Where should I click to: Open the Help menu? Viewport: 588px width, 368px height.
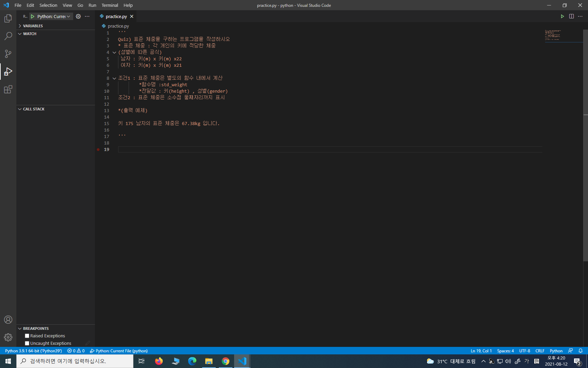click(128, 5)
